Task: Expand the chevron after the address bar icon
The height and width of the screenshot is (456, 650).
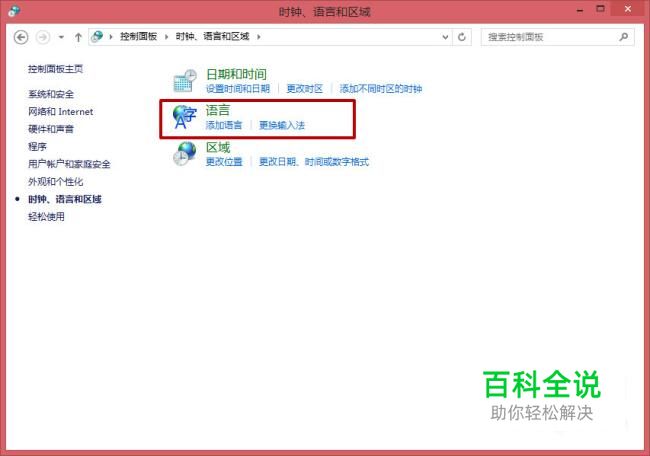Action: (x=111, y=37)
